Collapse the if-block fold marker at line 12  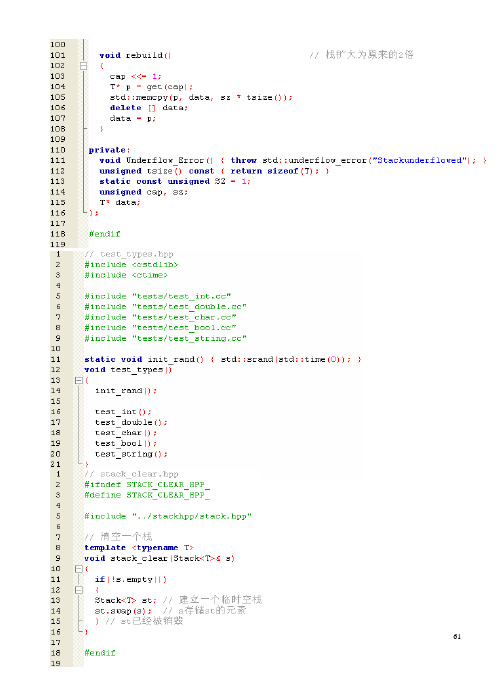(x=78, y=590)
